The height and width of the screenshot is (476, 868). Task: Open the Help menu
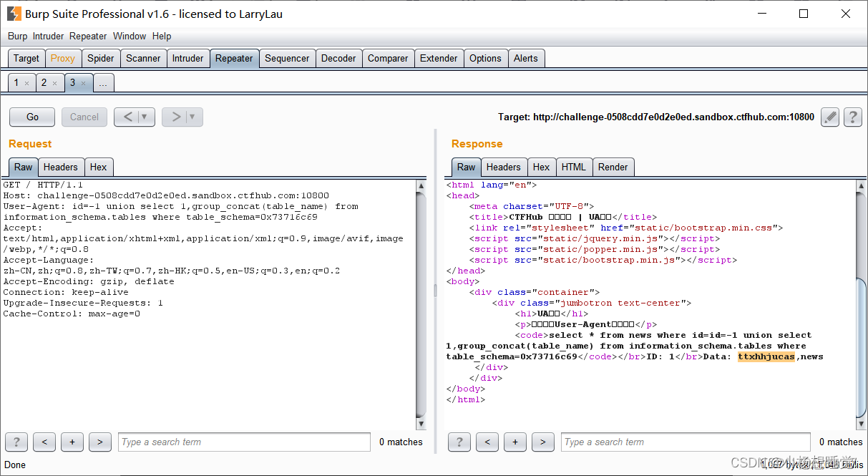(x=162, y=36)
